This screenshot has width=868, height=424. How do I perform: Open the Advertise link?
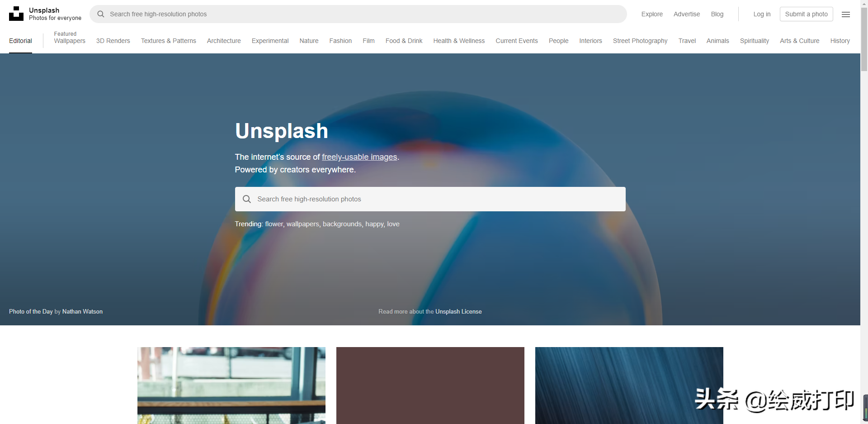(687, 14)
